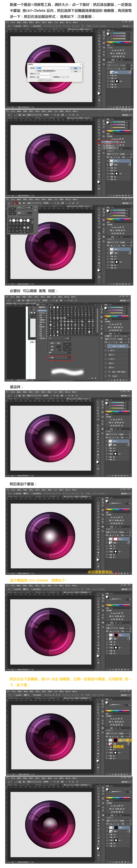Screen dimensions: 137x868
Task: Open the 文件(F) menu in first screenshot
Action: 13,23
